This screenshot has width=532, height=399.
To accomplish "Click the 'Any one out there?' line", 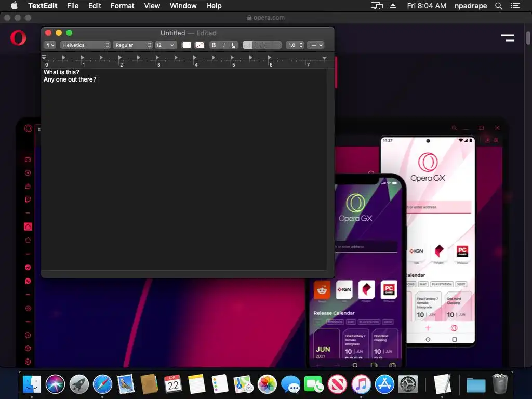I will point(70,79).
